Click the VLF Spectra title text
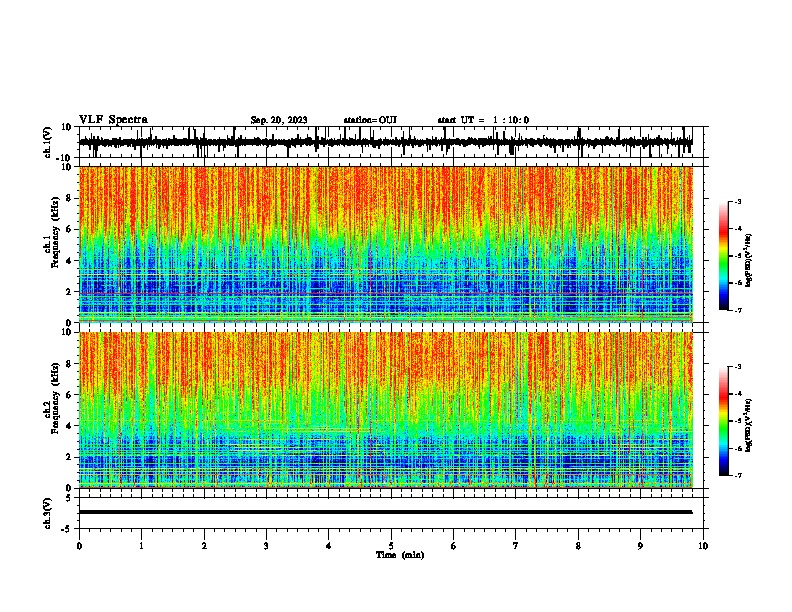This screenshot has height=612, width=792. 113,120
